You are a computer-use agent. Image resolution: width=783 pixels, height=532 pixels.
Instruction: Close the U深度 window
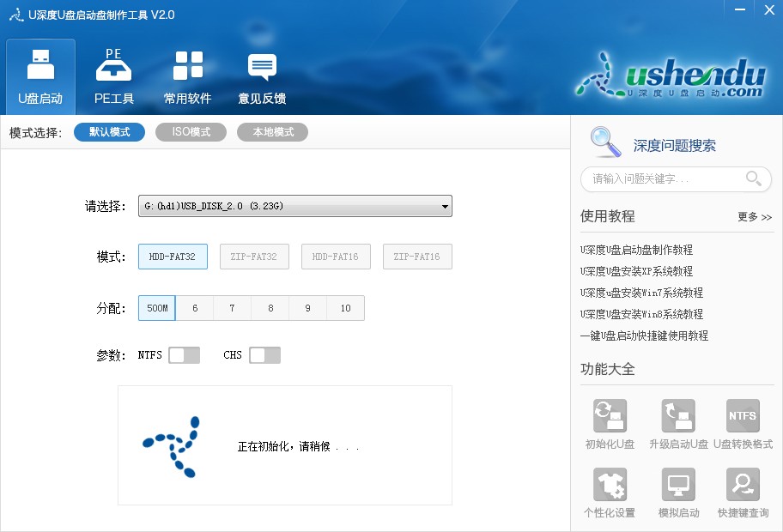(x=769, y=9)
